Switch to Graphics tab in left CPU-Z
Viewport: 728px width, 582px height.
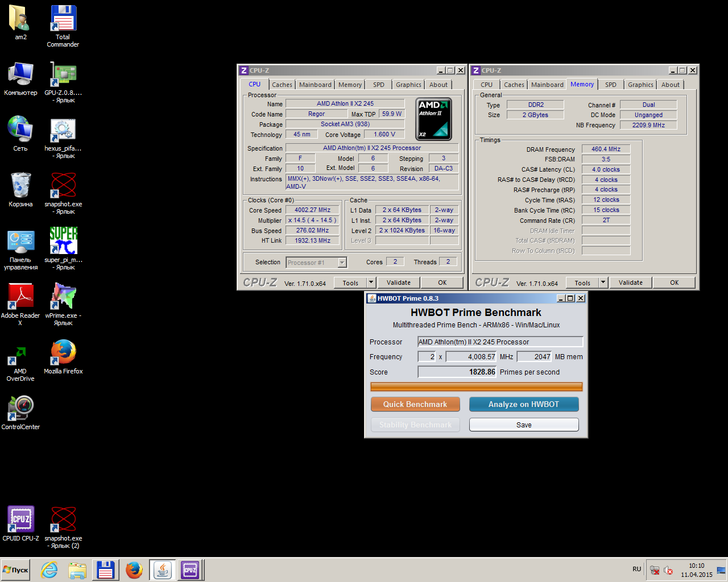point(409,85)
